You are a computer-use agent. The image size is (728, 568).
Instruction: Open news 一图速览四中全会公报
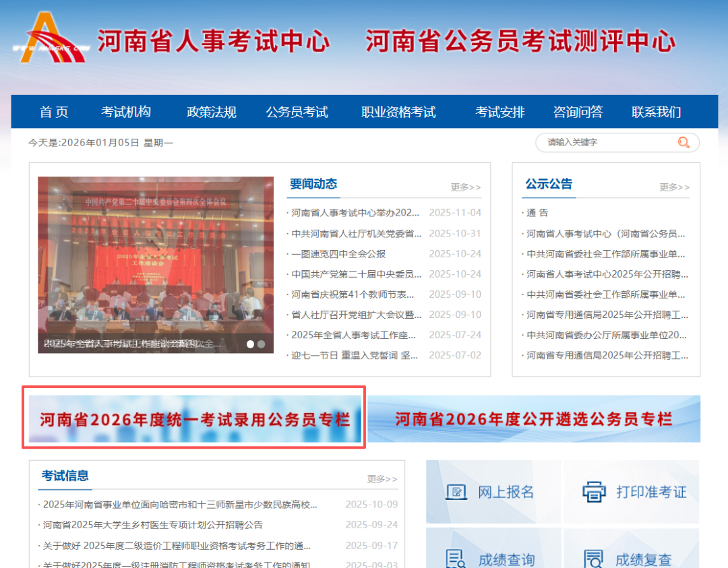pos(338,254)
